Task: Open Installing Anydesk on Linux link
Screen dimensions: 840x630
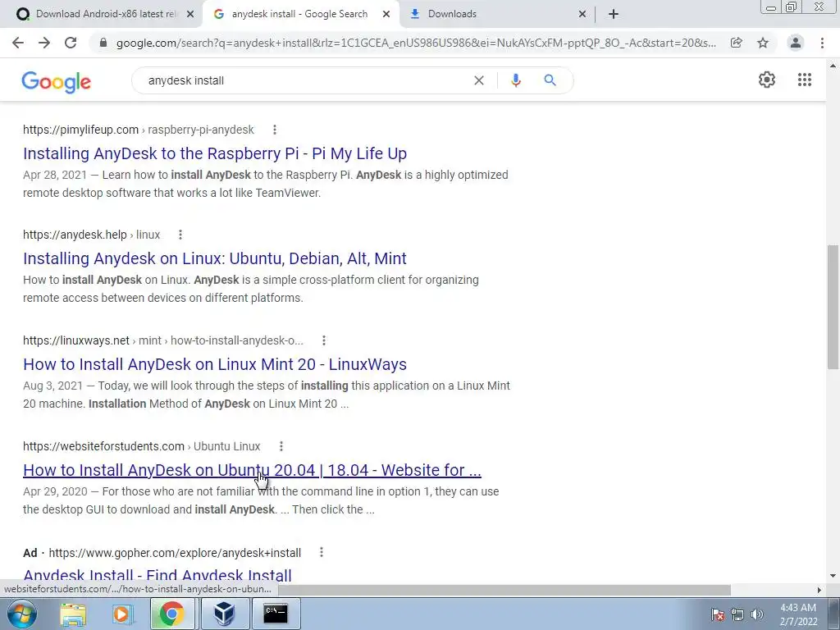Action: 215,258
